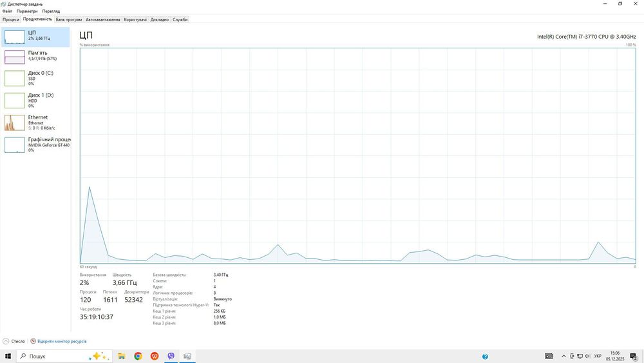Image resolution: width=644 pixels, height=363 pixels.
Task: Click the Intel Core i7-3770 CPU name
Action: pos(587,37)
